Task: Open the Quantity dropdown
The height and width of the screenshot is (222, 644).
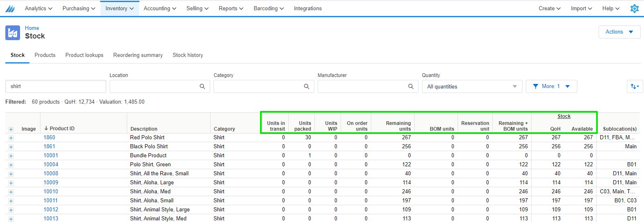Action: click(x=472, y=86)
